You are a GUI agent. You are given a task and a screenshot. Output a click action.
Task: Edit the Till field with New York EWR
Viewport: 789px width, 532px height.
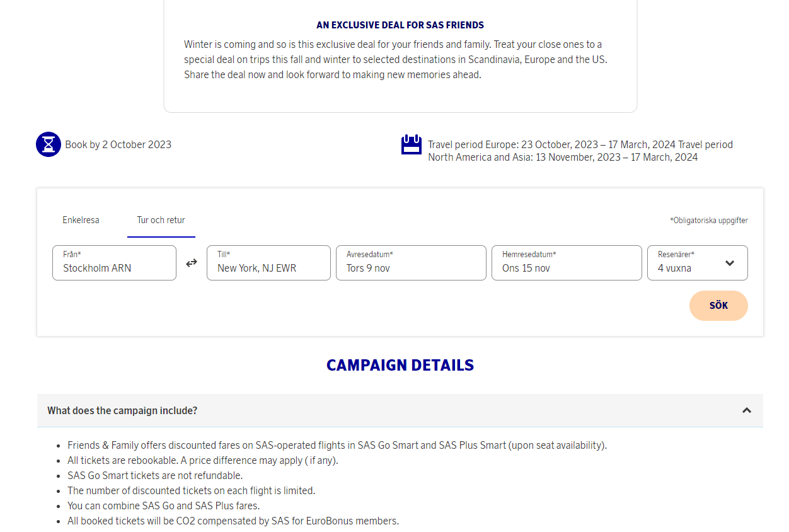[268, 263]
